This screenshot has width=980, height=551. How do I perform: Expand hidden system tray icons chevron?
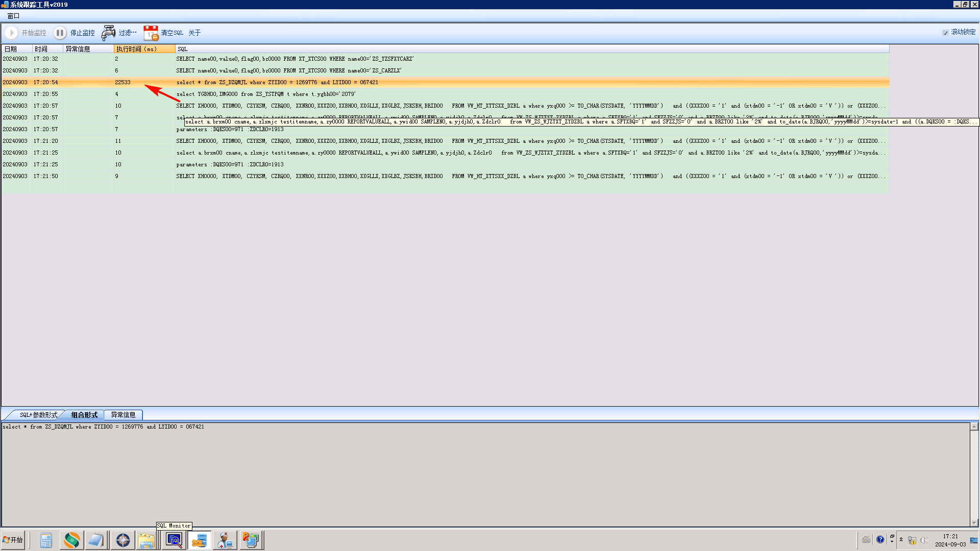pos(901,539)
